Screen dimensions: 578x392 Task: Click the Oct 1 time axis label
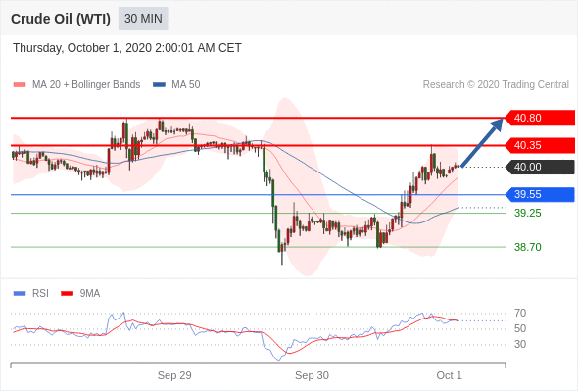449,375
